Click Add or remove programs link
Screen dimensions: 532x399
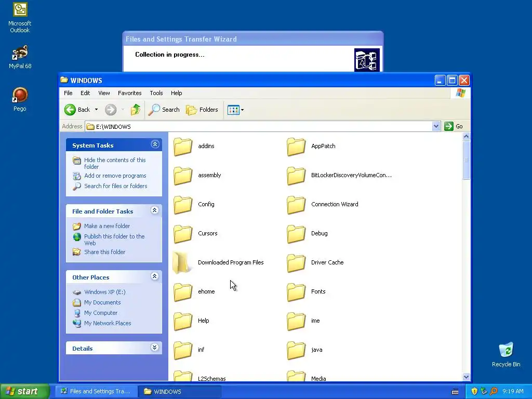point(115,176)
